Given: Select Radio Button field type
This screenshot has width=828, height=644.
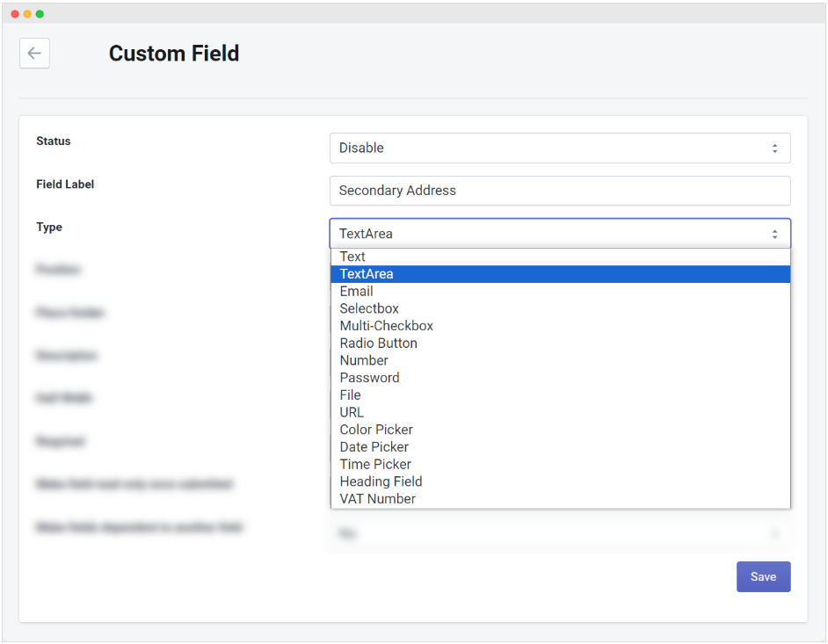Looking at the screenshot, I should pyautogui.click(x=378, y=343).
